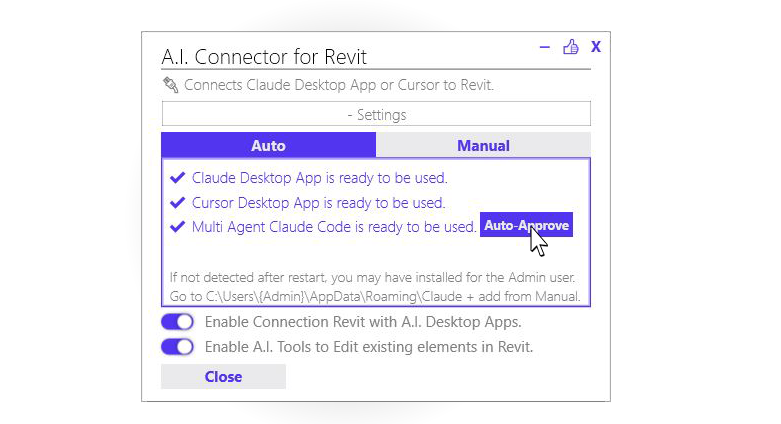Click the plug icon beside the description
Viewport: 781px width, 424px height.
[170, 85]
